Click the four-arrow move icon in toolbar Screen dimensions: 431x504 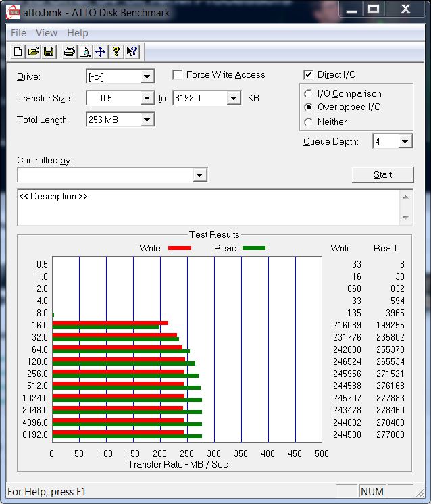(x=100, y=51)
